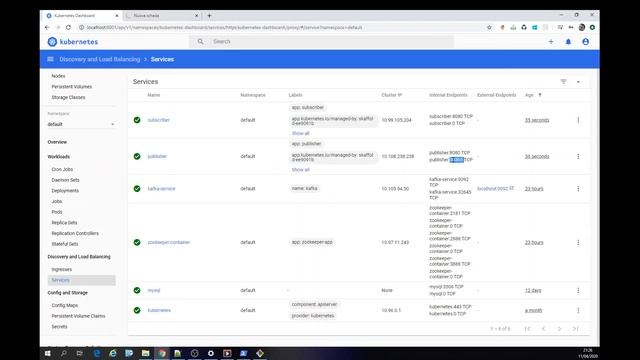This screenshot has height=360, width=640.
Task: Go to last page of services
Action: [576, 329]
